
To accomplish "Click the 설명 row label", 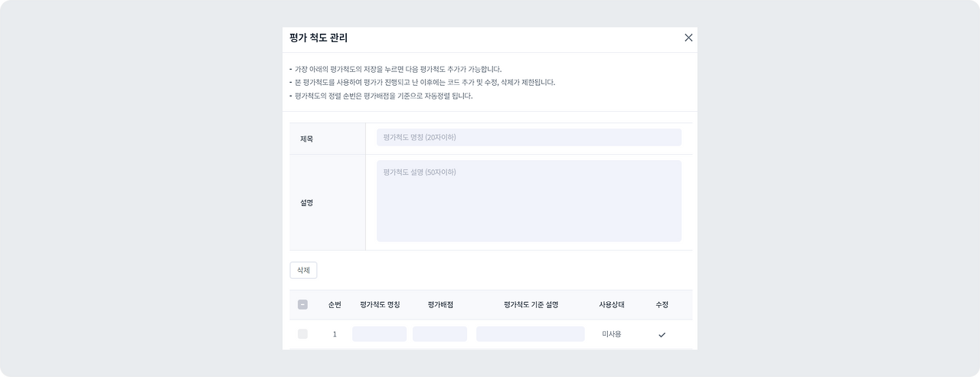I will click(x=307, y=202).
